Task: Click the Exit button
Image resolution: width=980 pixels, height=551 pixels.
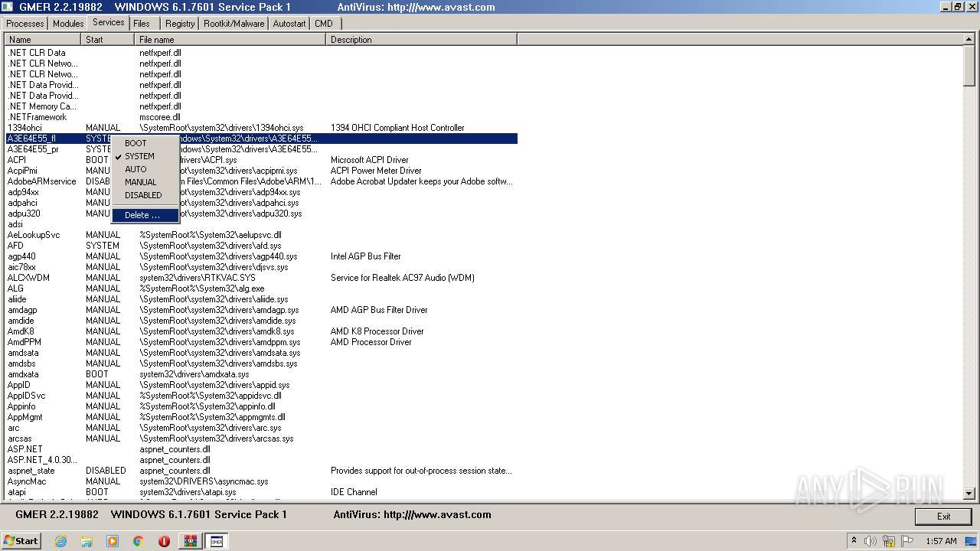Action: pyautogui.click(x=944, y=517)
